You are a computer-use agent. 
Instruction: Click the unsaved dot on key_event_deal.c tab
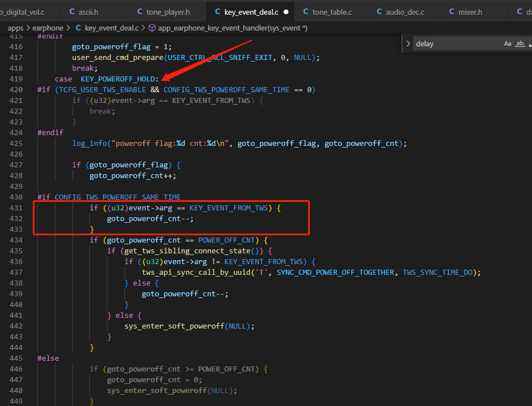286,12
